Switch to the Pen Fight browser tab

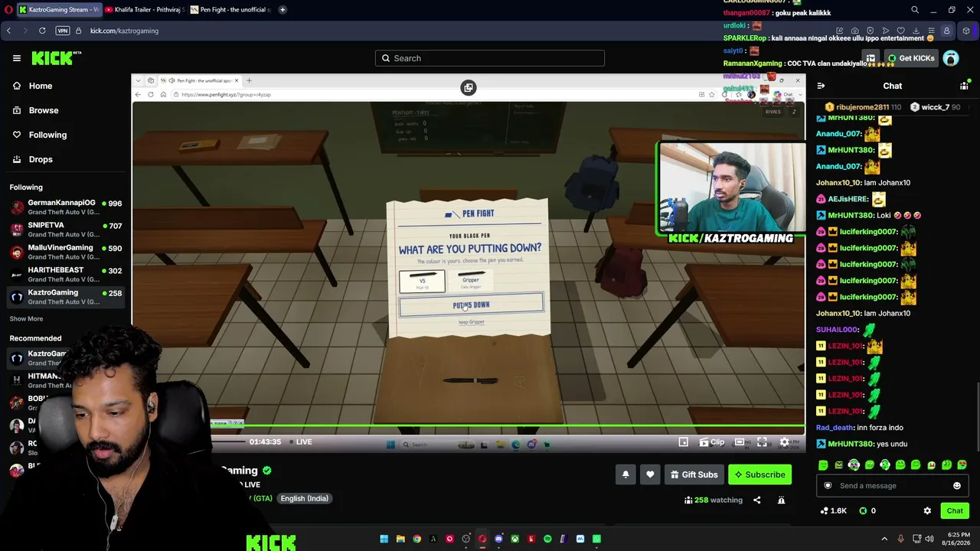coord(230,10)
